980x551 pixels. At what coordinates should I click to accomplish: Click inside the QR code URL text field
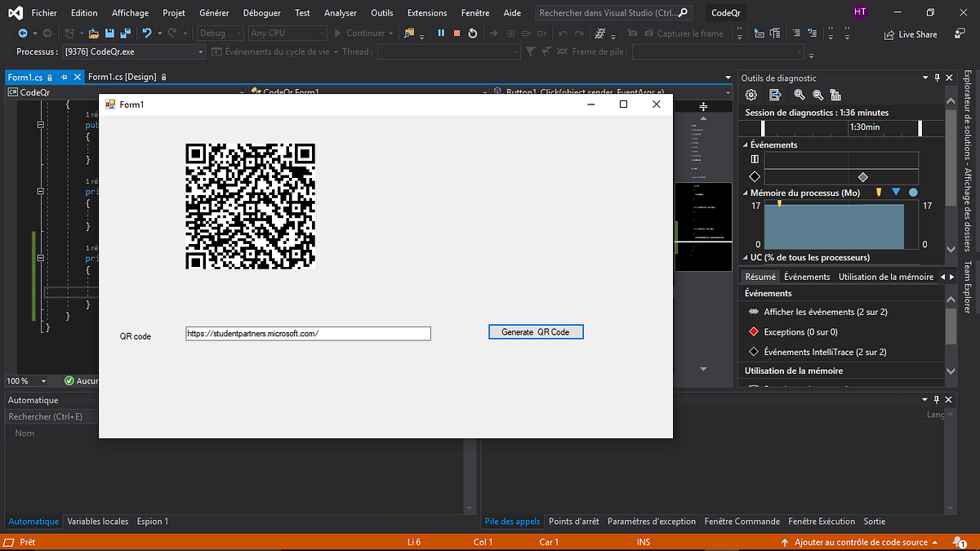(x=308, y=333)
